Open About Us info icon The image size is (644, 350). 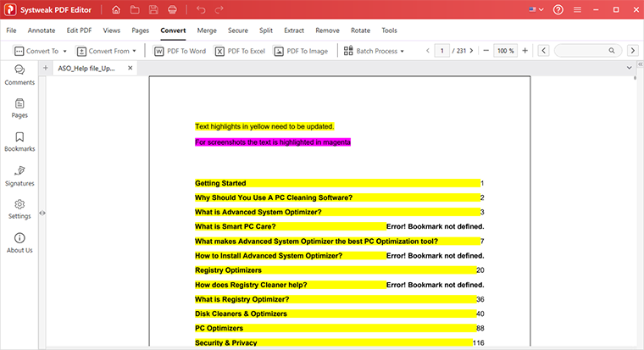19,242
